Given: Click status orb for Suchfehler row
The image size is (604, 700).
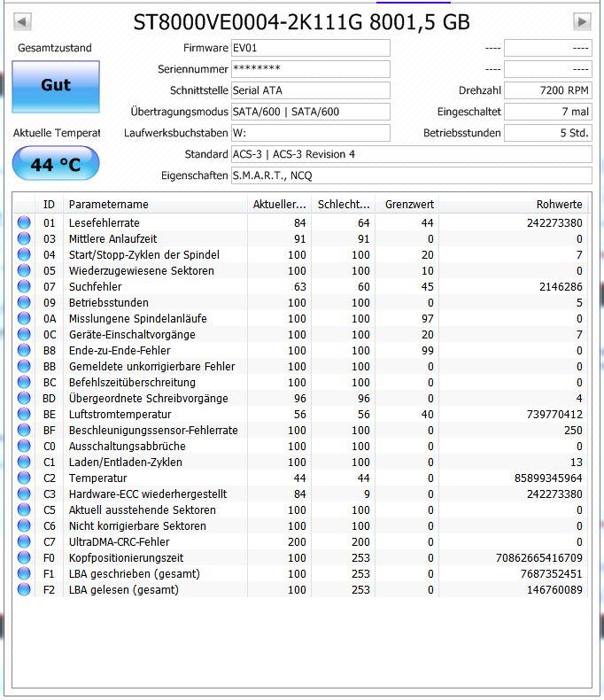Looking at the screenshot, I should (x=24, y=286).
